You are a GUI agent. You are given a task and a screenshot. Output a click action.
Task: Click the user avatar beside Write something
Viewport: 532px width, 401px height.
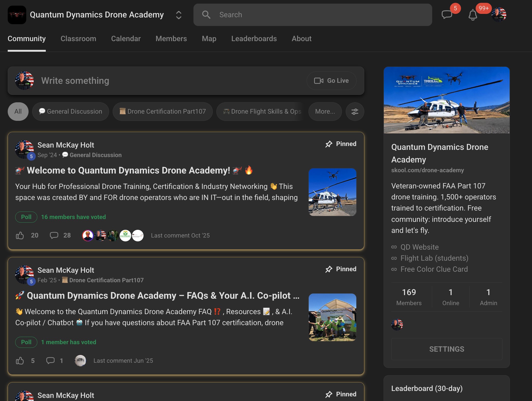point(24,81)
